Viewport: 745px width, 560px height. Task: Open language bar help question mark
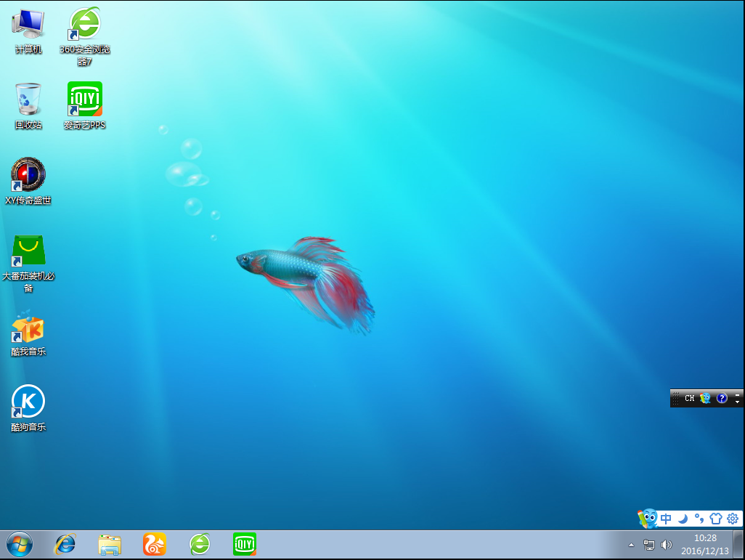click(x=722, y=398)
